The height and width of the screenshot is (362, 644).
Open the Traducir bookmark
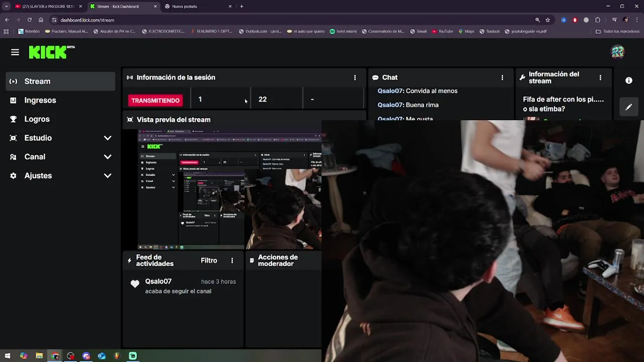click(x=490, y=31)
